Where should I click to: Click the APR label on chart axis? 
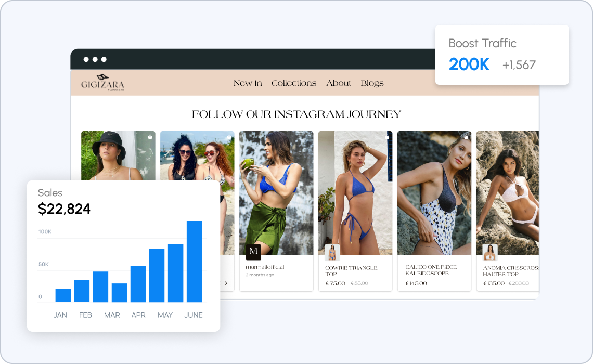[138, 315]
